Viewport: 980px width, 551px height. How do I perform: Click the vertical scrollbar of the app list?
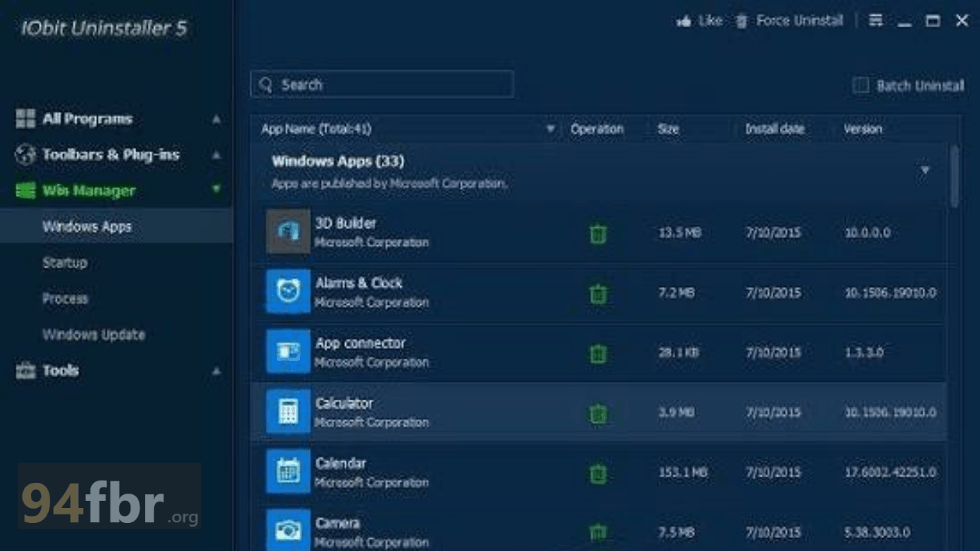tap(954, 176)
